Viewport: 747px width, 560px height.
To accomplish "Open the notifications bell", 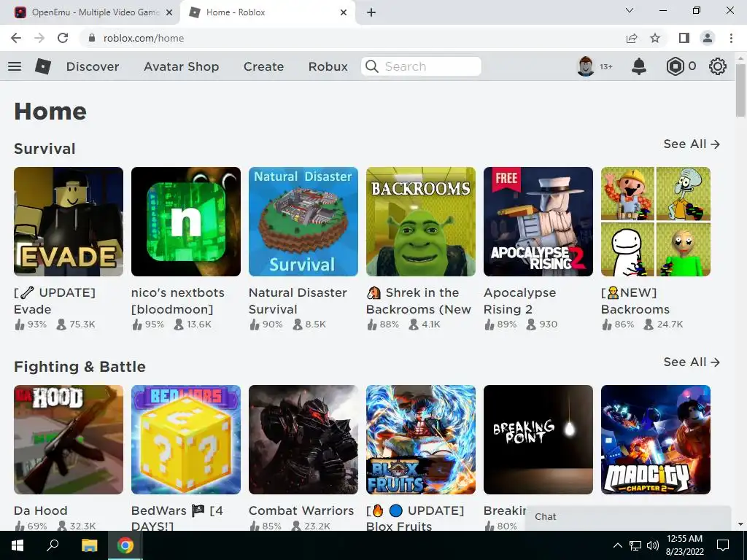I will (x=639, y=66).
